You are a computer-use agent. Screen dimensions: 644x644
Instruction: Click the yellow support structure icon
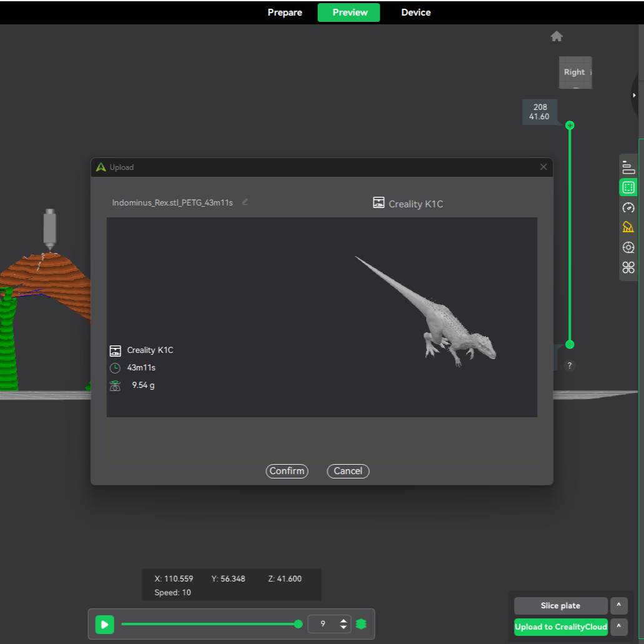click(628, 227)
